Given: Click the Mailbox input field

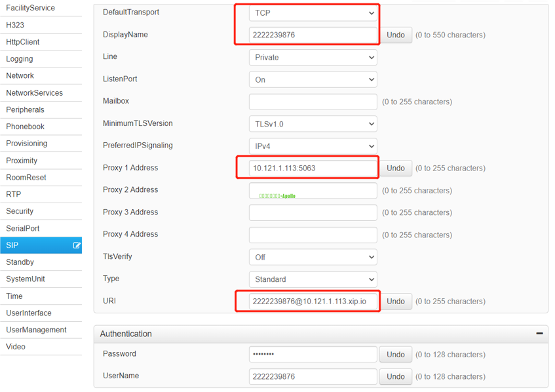Looking at the screenshot, I should (x=313, y=102).
